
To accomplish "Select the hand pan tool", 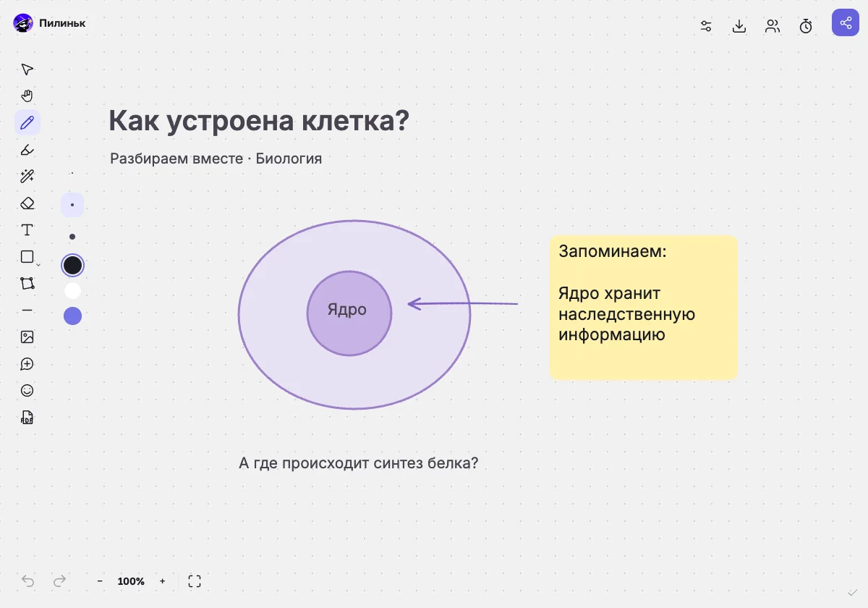I will tap(27, 96).
